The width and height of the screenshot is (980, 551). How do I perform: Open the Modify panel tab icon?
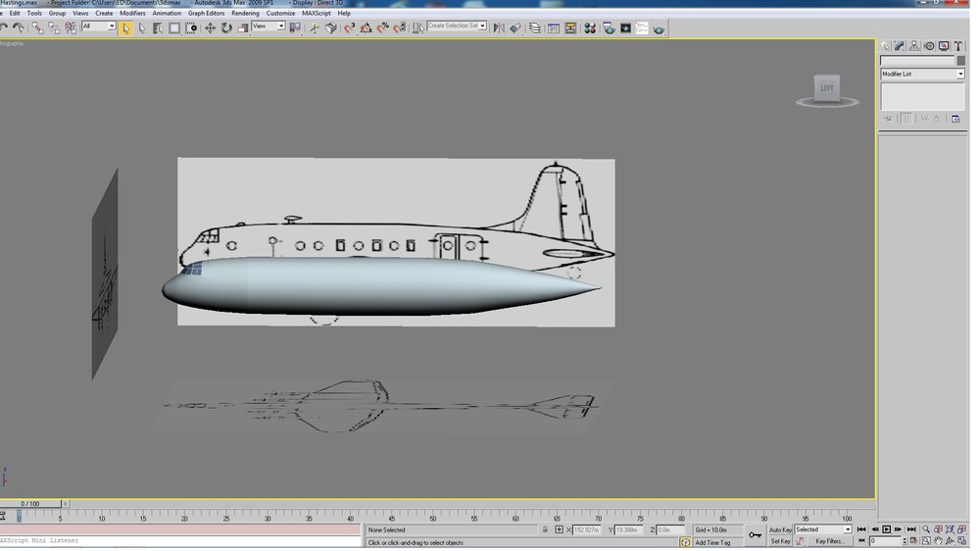(900, 46)
